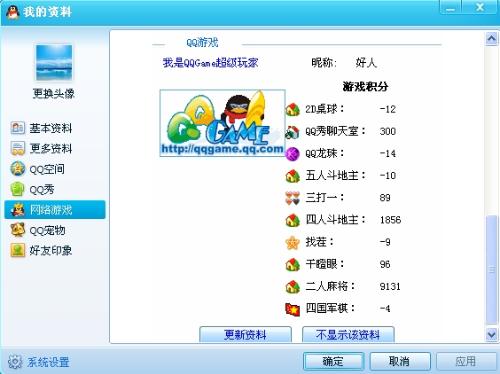Click the 2D桌球 game icon
This screenshot has height=374, width=500.
point(292,109)
